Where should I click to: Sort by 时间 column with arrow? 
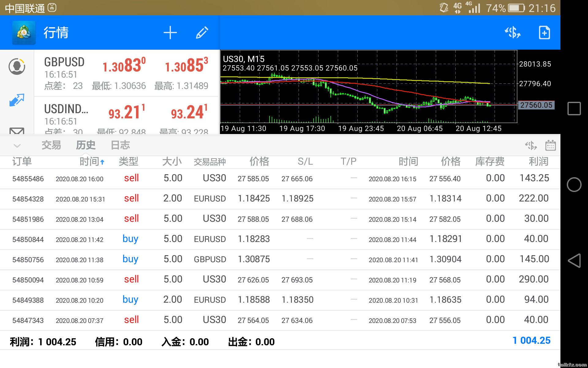pyautogui.click(x=92, y=161)
